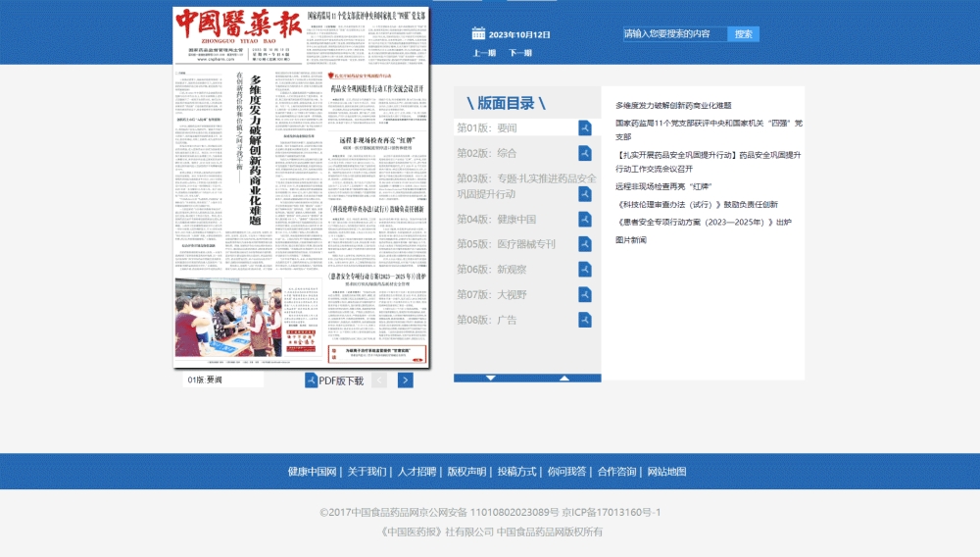
Task: Go to next page with right arrow
Action: pyautogui.click(x=405, y=380)
